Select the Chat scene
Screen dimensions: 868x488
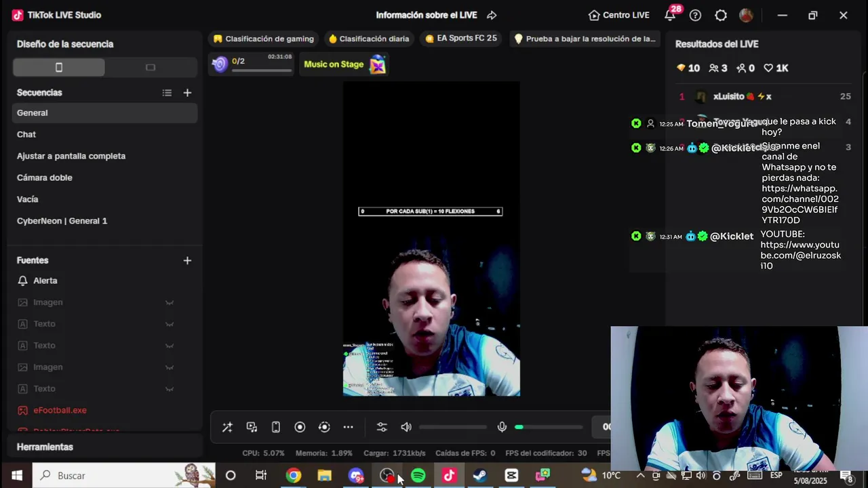(104, 134)
